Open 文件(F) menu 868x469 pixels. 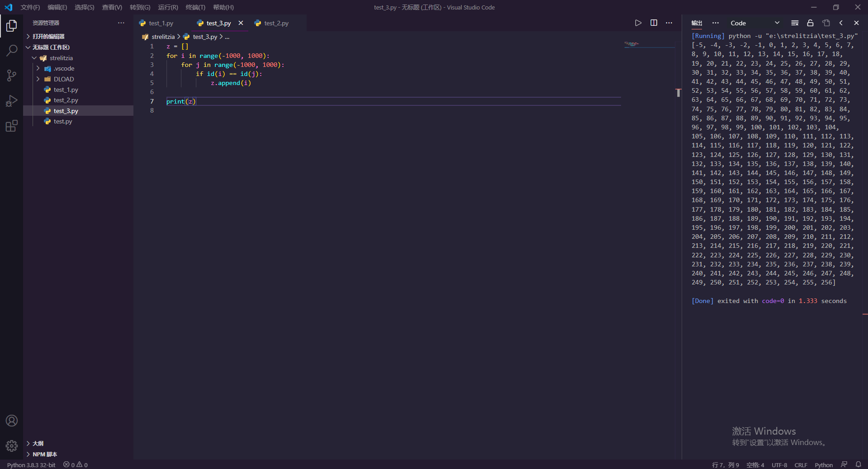tap(30, 7)
